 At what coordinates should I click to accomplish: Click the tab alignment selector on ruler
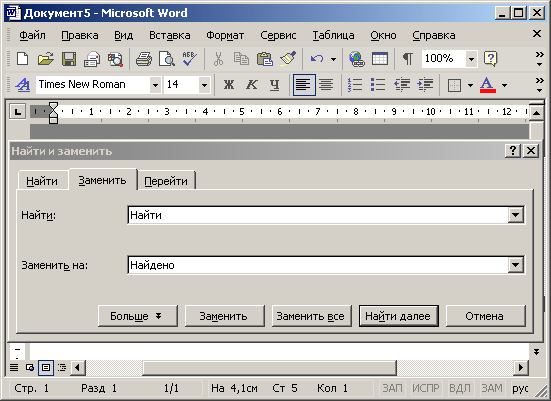coord(18,112)
